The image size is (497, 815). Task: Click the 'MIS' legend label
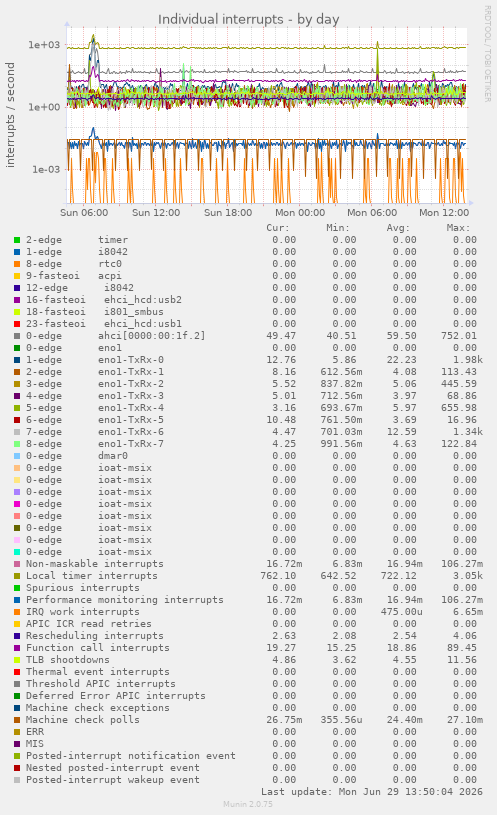tap(34, 744)
